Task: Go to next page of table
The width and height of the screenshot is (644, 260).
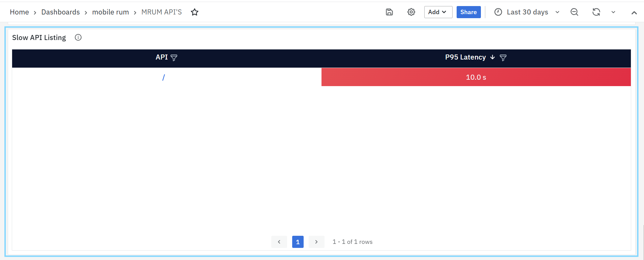Action: (316, 242)
